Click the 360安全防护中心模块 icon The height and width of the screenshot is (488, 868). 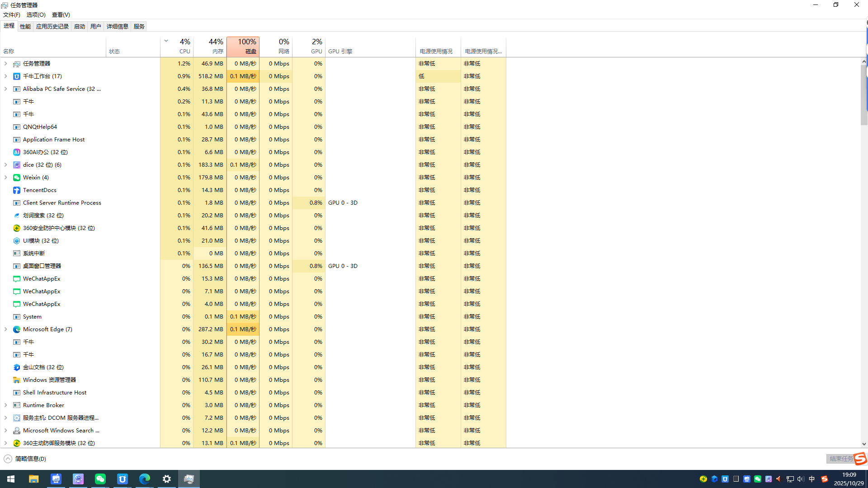pos(17,228)
